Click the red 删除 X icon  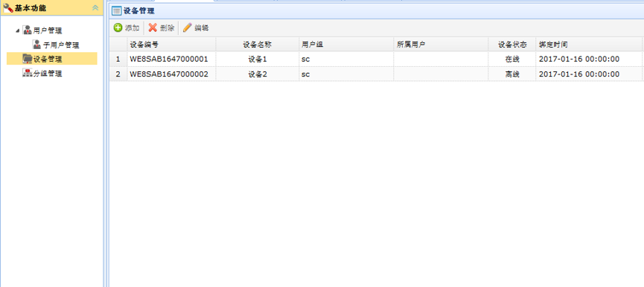point(153,28)
